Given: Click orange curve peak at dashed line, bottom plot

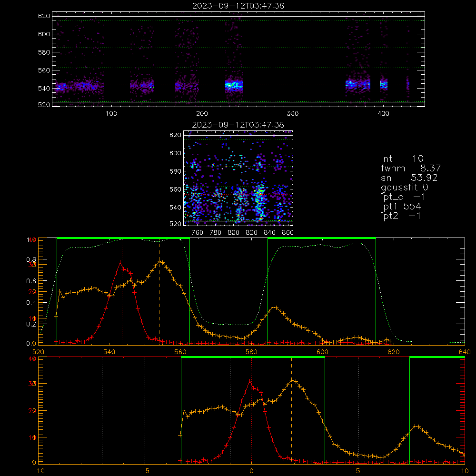Looking at the screenshot, I should pyautogui.click(x=292, y=380).
